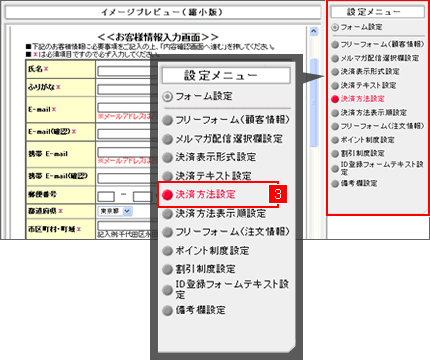Viewport: 430px width, 360px height.
Task: Click gray bullet beside 決済方法表示順設定 in right menu
Action: coord(335,113)
